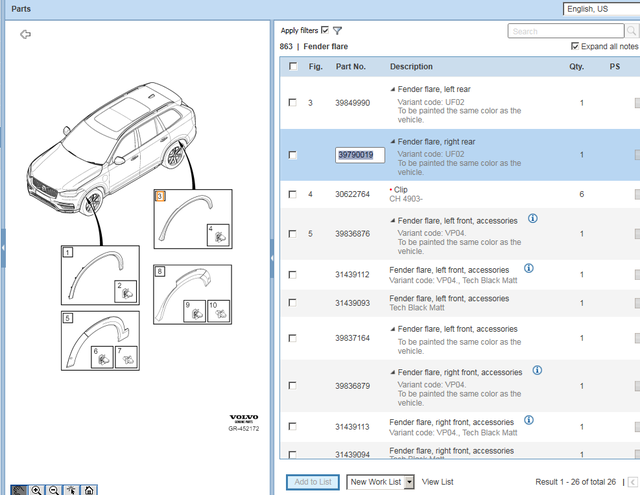Open the New Work List dropdown
The height and width of the screenshot is (495, 640).
[x=409, y=482]
